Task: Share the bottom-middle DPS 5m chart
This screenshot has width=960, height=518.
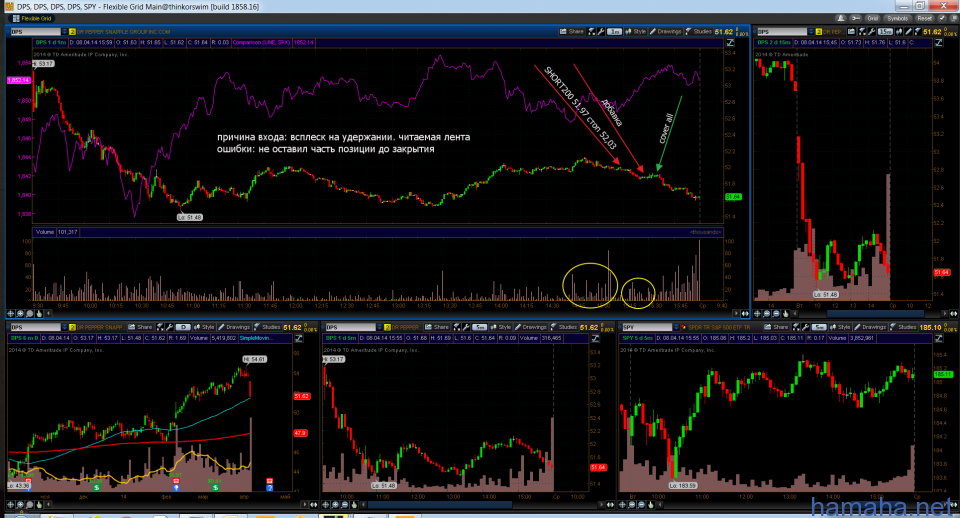Action: tap(437, 327)
